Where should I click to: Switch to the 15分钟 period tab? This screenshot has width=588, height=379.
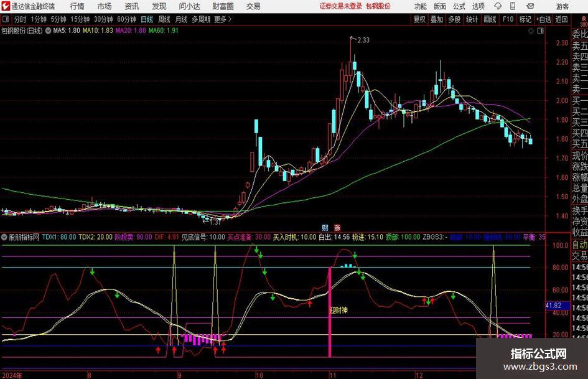[x=80, y=19]
